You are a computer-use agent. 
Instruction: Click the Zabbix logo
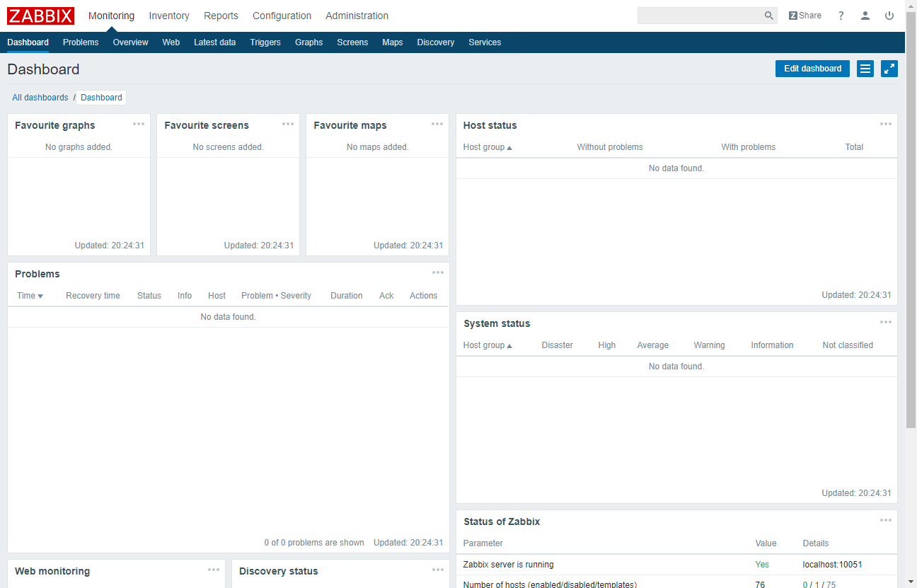pyautogui.click(x=41, y=16)
